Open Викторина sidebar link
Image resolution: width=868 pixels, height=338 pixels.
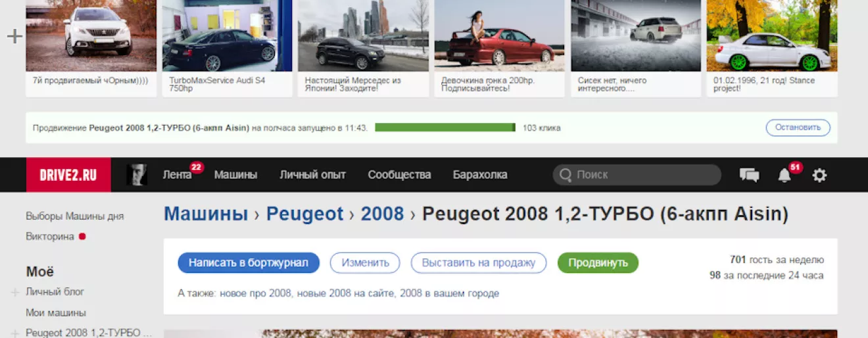tap(50, 236)
